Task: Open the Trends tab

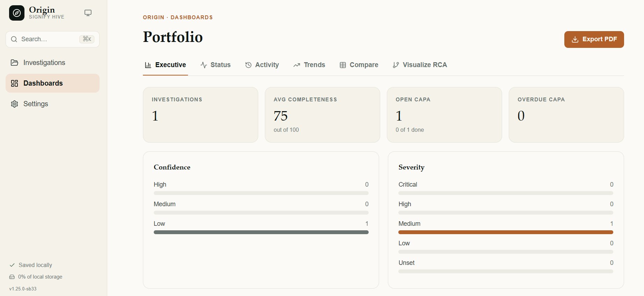Action: coord(309,65)
